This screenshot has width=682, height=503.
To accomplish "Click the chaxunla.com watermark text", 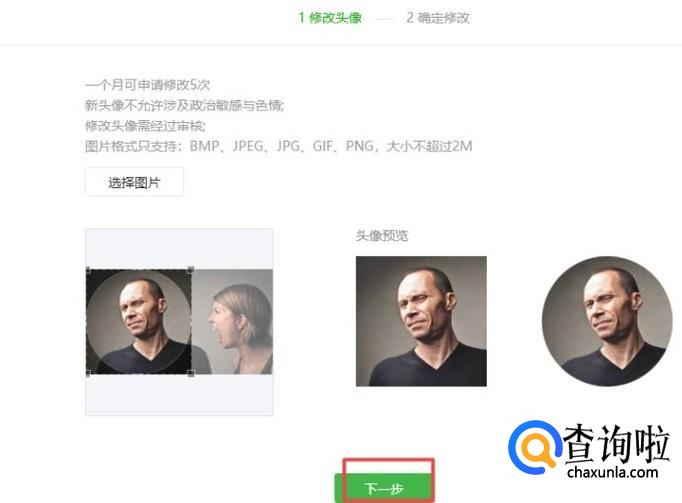I will 612,472.
